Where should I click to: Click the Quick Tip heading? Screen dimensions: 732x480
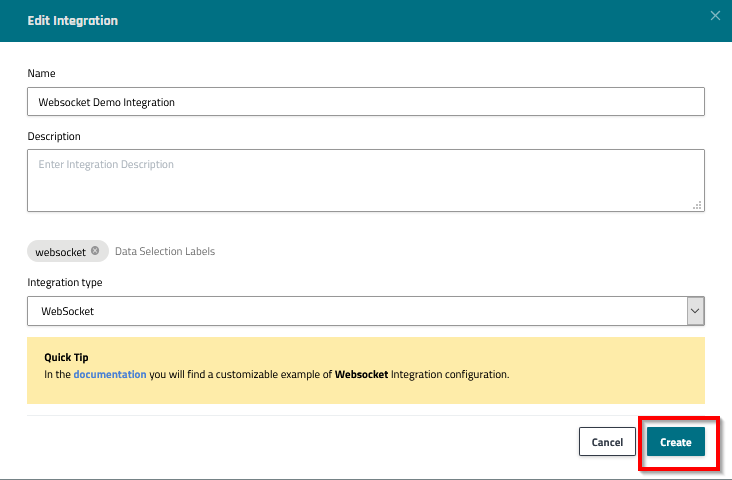pyautogui.click(x=66, y=357)
